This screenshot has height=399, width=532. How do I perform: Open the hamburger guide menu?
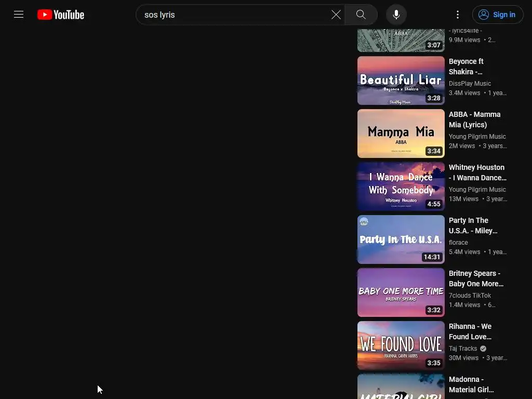[19, 15]
